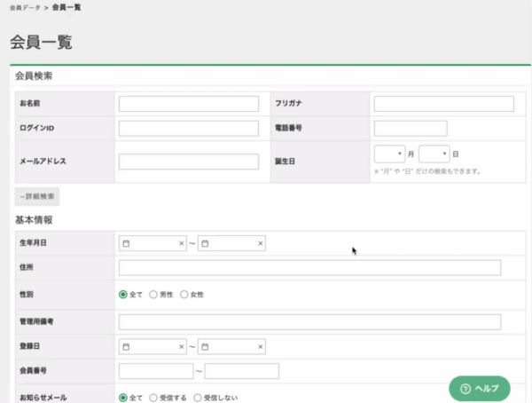Image resolution: width=532 pixels, height=403 pixels.
Task: Click 会員一覧 breadcrumb text
Action: pos(66,7)
